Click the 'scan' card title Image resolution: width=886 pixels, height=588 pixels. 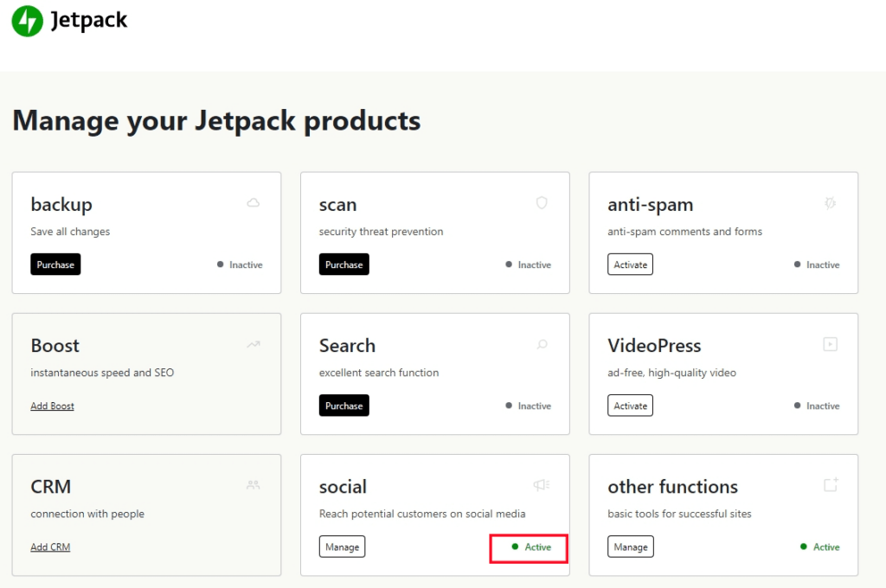point(338,204)
